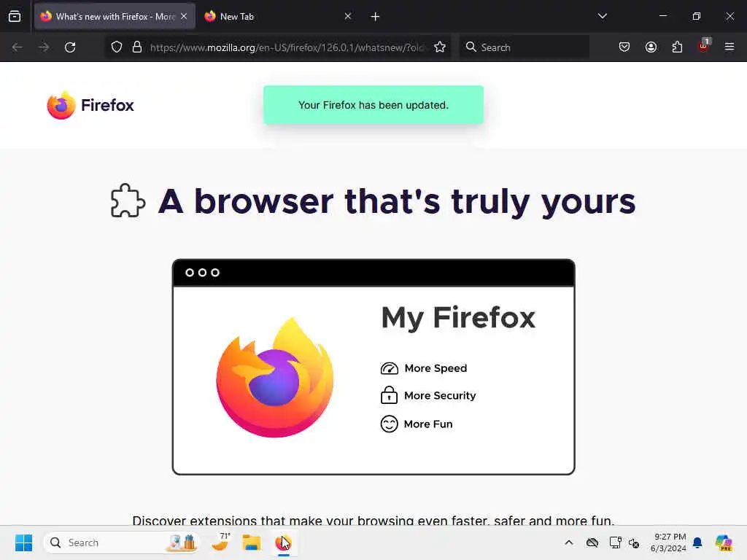This screenshot has width=747, height=560.
Task: Click the mozilla.org URL address field
Action: tap(287, 47)
